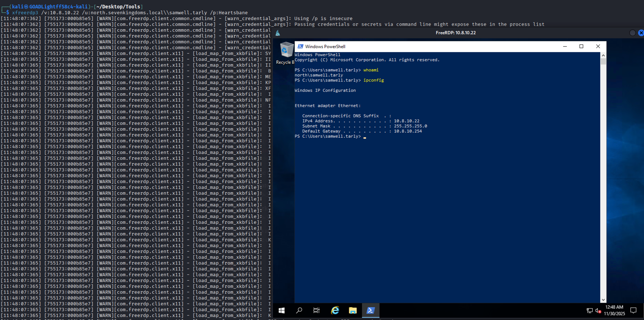Open File Explorer from the taskbar
This screenshot has width=644, height=320.
click(353, 311)
